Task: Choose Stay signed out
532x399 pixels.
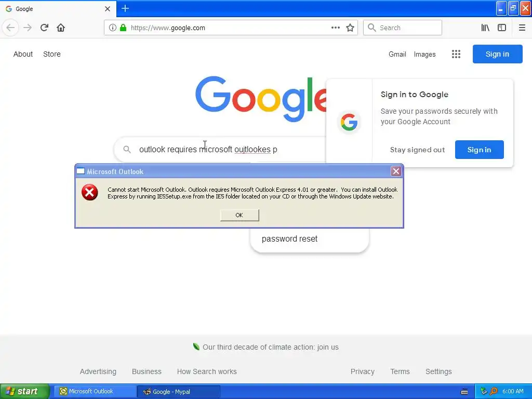Action: coord(417,150)
